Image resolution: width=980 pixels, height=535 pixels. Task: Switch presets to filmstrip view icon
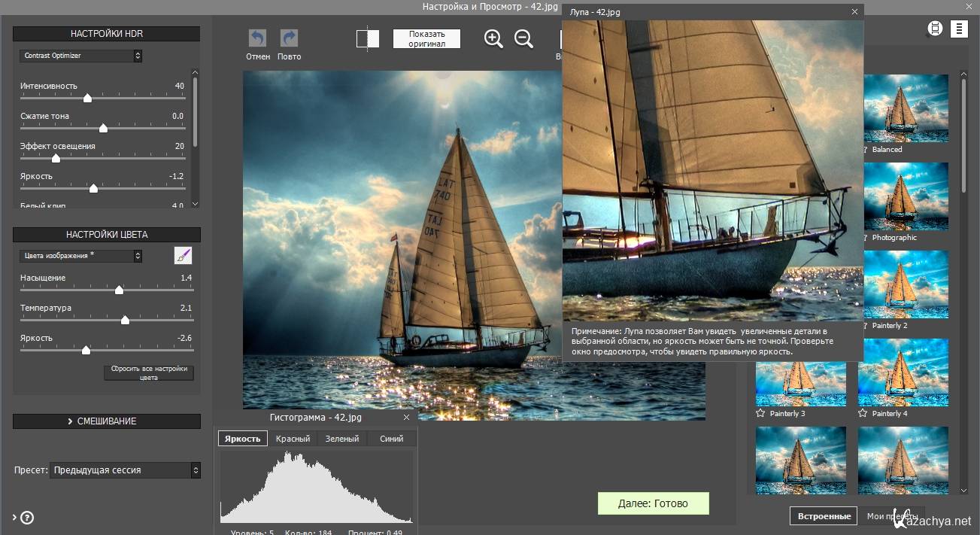(x=935, y=29)
